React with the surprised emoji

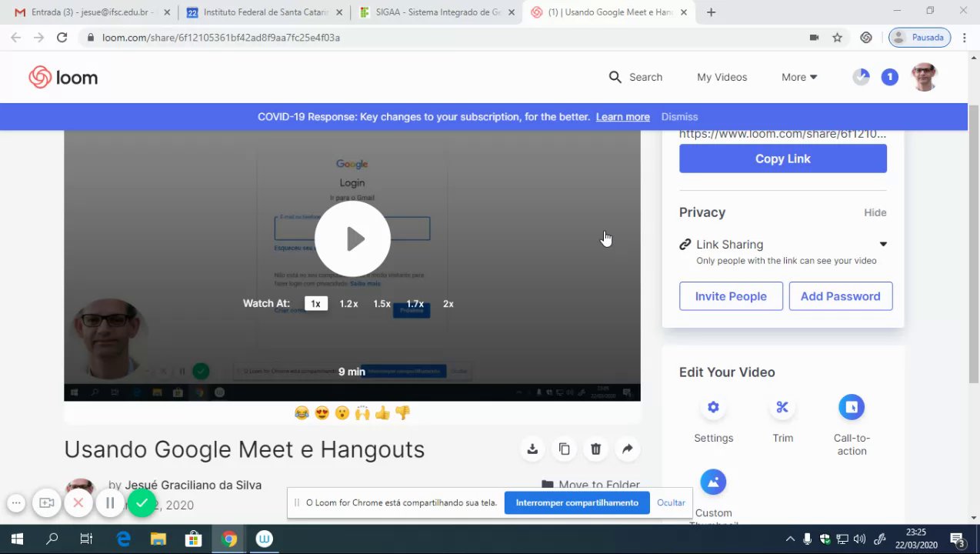coord(342,413)
